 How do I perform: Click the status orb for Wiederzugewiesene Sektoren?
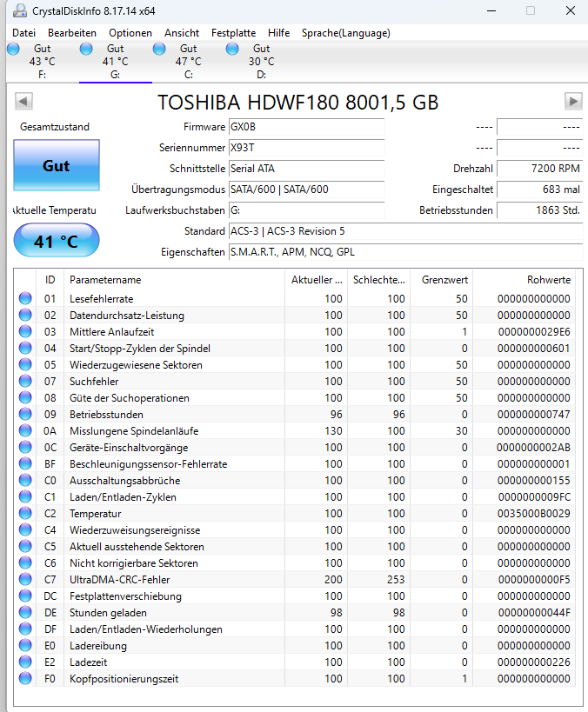(x=25, y=364)
